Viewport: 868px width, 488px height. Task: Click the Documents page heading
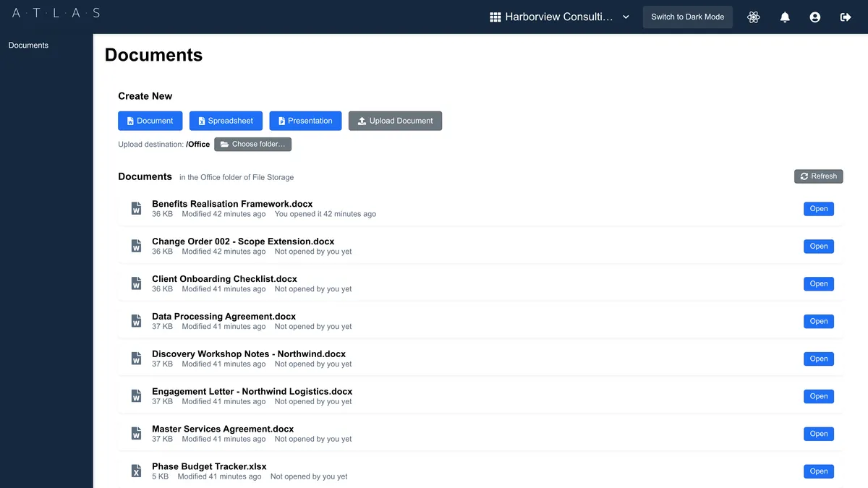pyautogui.click(x=153, y=55)
